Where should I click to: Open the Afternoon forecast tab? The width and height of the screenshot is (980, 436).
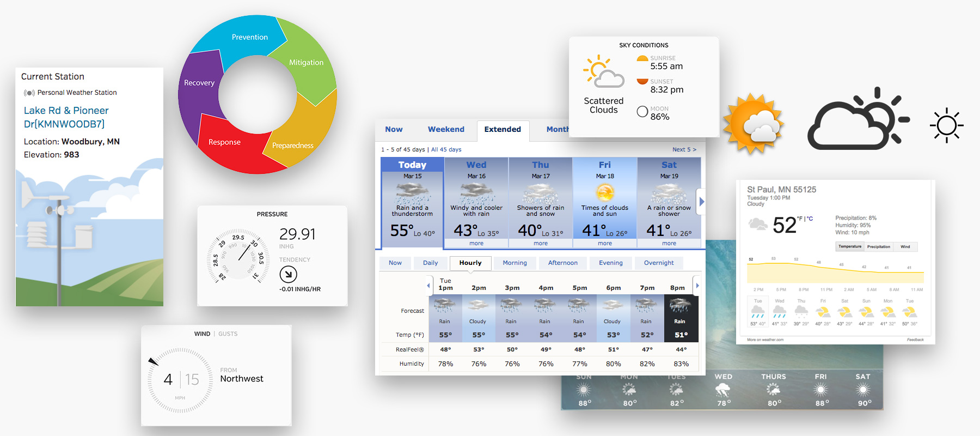click(562, 263)
